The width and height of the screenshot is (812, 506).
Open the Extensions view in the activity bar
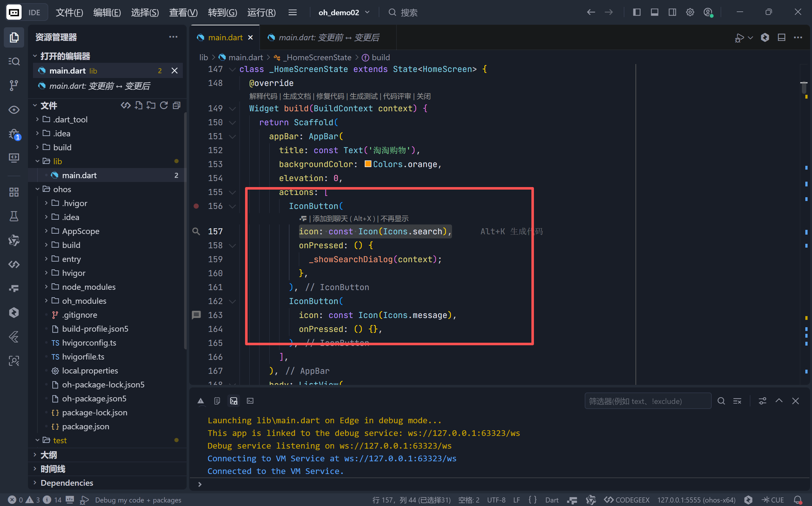(x=14, y=192)
